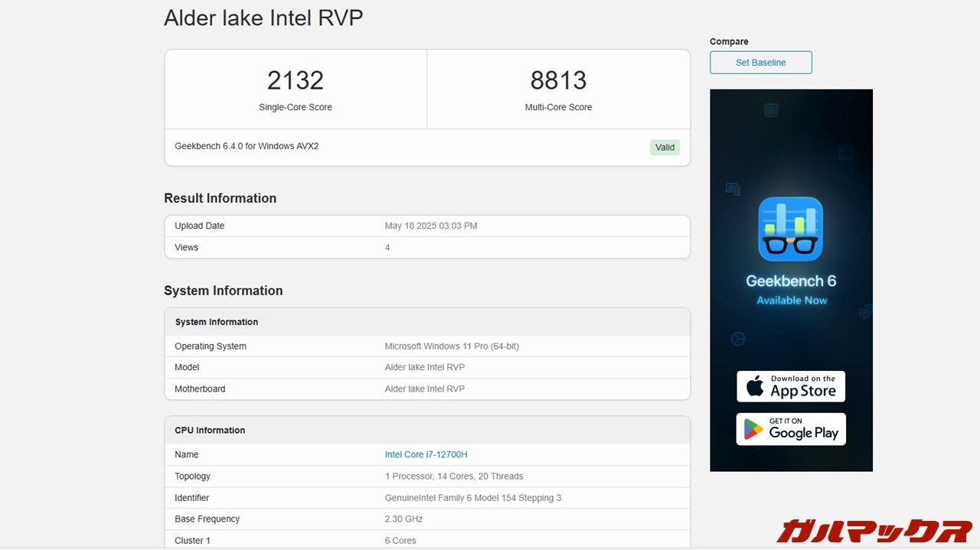This screenshot has height=550, width=980.
Task: Select the Upload Date row value
Action: tap(430, 226)
